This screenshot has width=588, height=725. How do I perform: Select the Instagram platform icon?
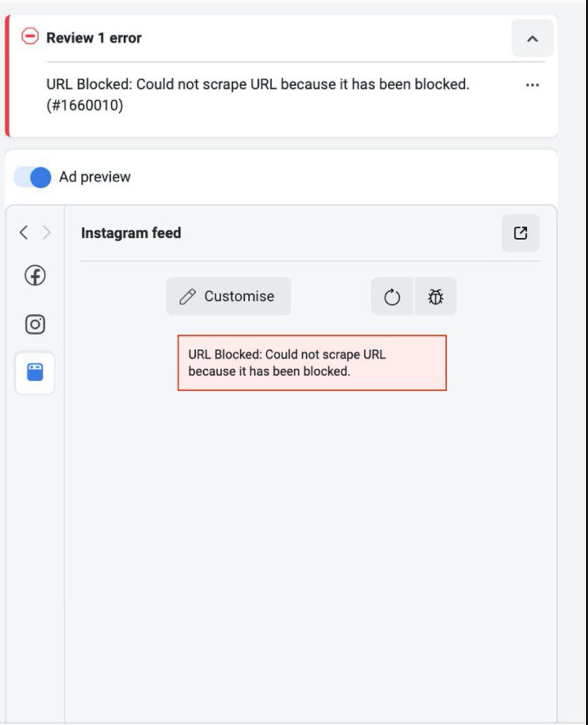tap(35, 325)
